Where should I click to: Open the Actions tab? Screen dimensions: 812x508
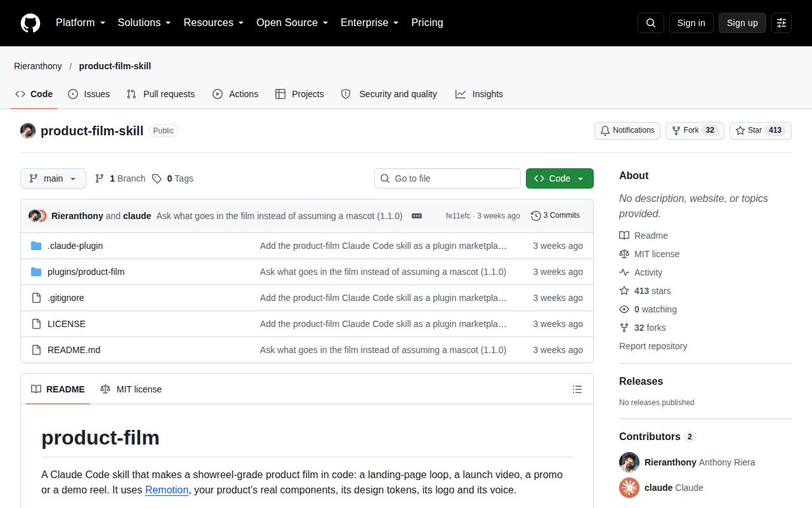[x=235, y=94]
